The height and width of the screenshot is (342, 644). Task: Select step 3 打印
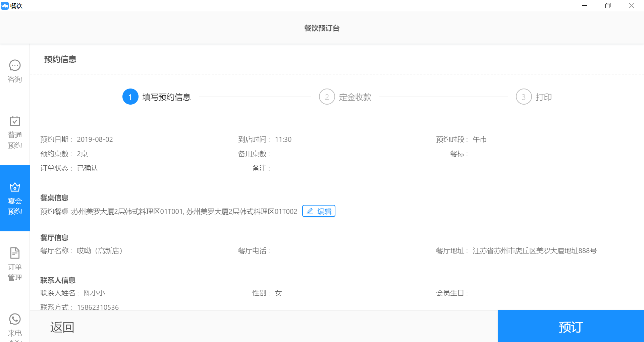tap(534, 97)
